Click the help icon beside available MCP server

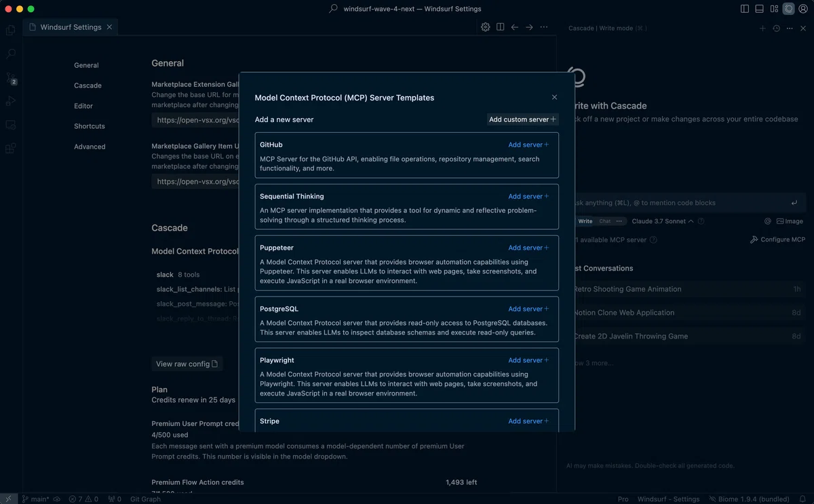coord(653,239)
